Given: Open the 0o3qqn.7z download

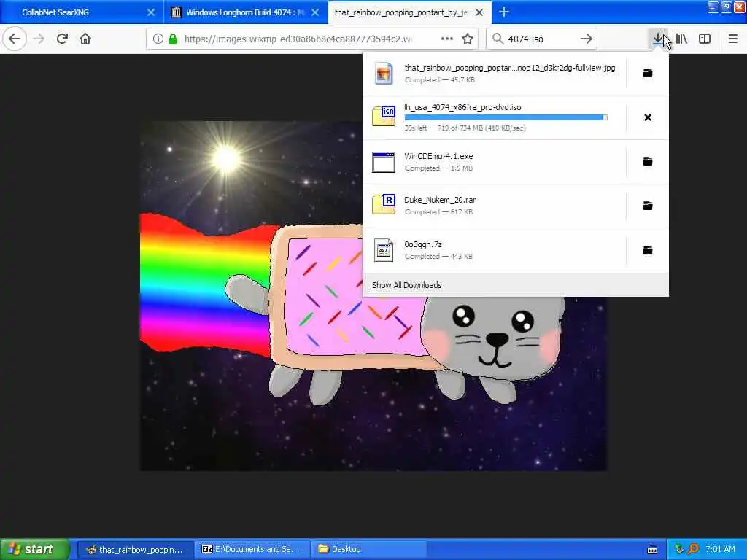Looking at the screenshot, I should 494,250.
